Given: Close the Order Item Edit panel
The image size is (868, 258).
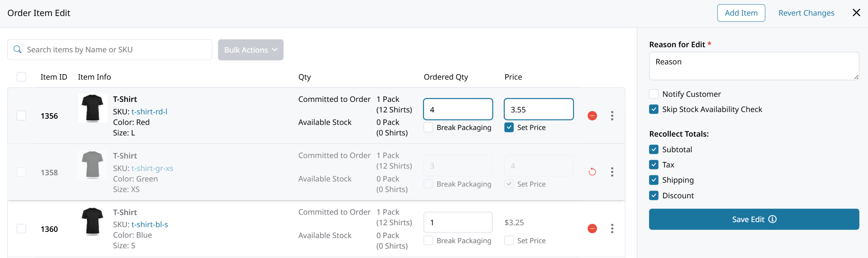Looking at the screenshot, I should pyautogui.click(x=856, y=13).
